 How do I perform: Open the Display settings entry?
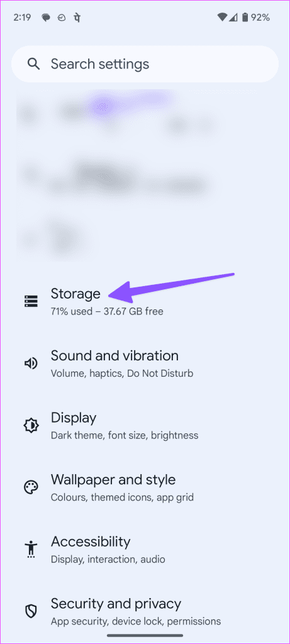[x=145, y=425]
